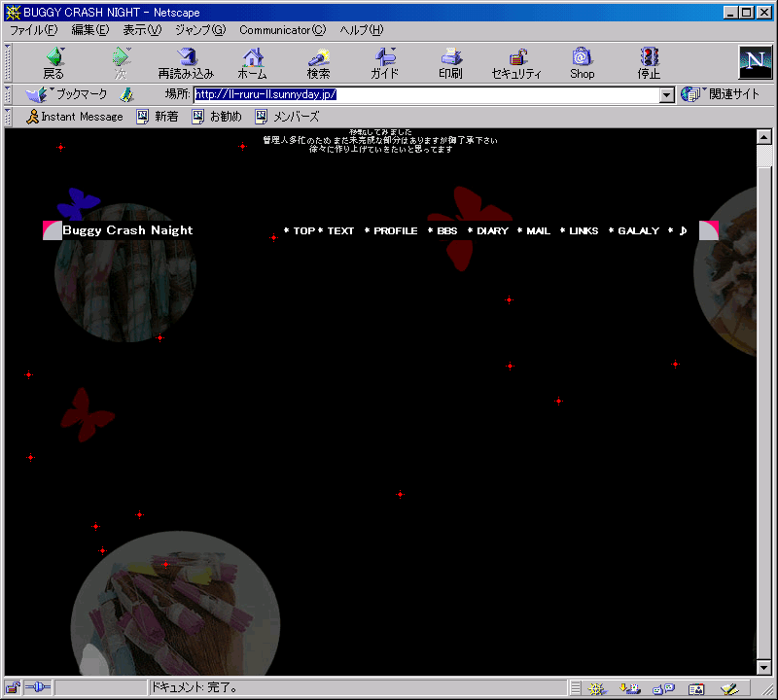This screenshot has height=700, width=778.
Task: Click the scrollbar down arrow
Action: [x=764, y=667]
